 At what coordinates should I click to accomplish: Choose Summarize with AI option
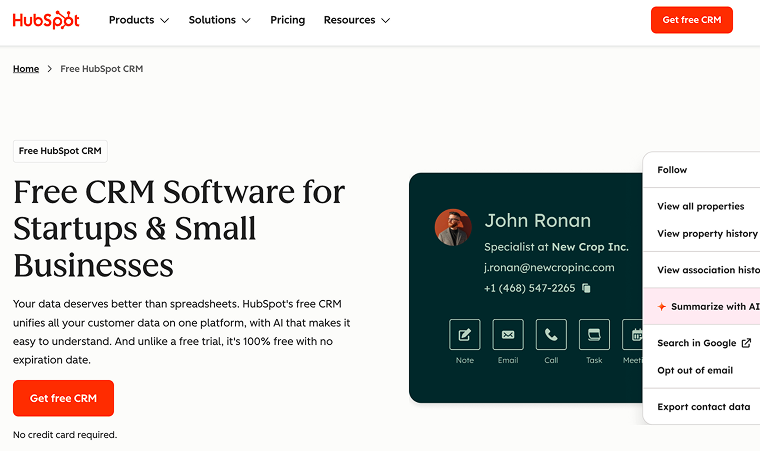pyautogui.click(x=702, y=306)
